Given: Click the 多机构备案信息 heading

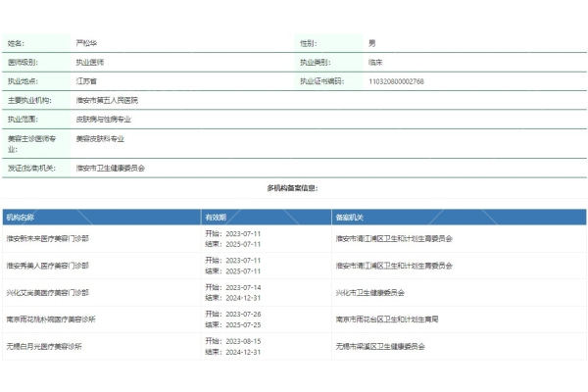Looking at the screenshot, I should coord(292,188).
